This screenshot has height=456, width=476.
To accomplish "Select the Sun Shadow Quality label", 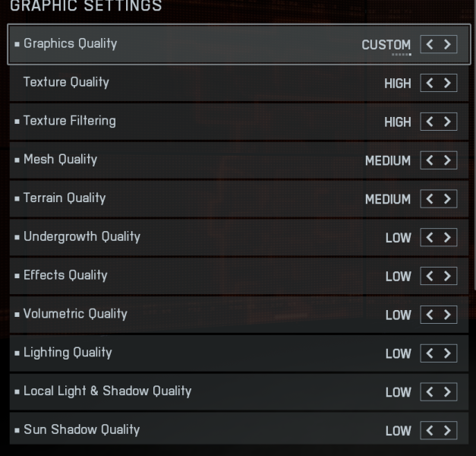I will coord(81,429).
